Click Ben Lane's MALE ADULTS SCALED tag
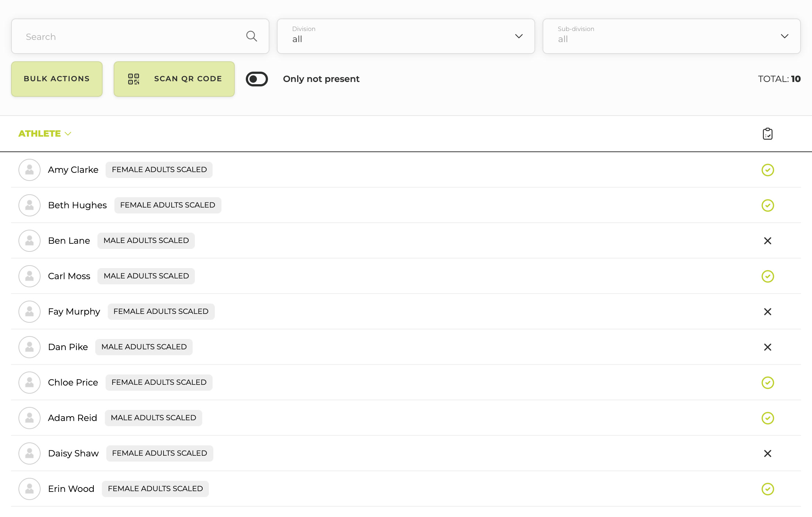 tap(146, 241)
